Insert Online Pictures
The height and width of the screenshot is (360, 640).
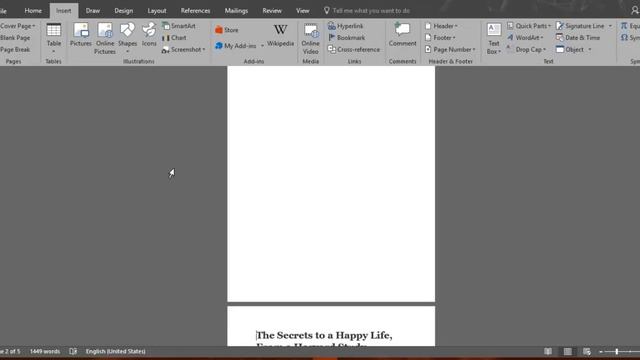(x=105, y=39)
